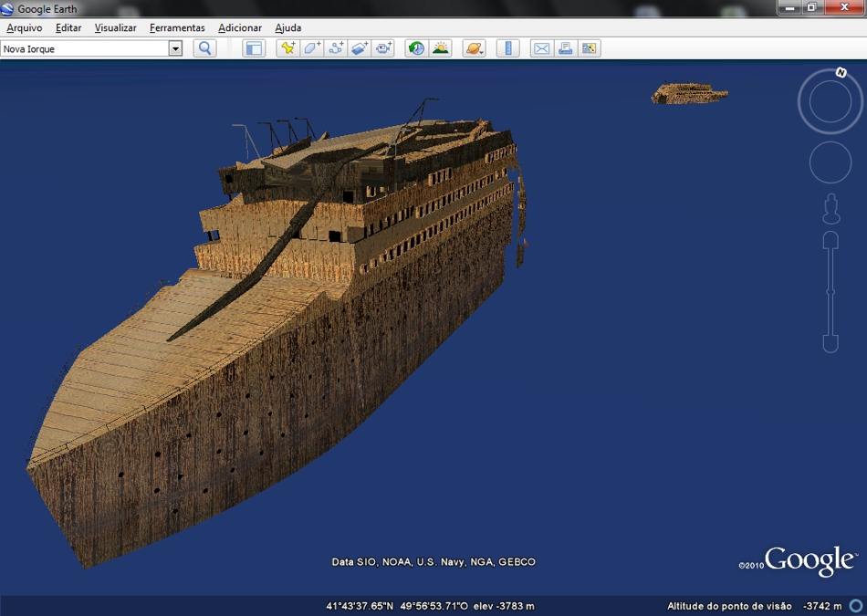Click the streaming status circle in status bar
Viewport: 867px width, 616px height.
854,604
